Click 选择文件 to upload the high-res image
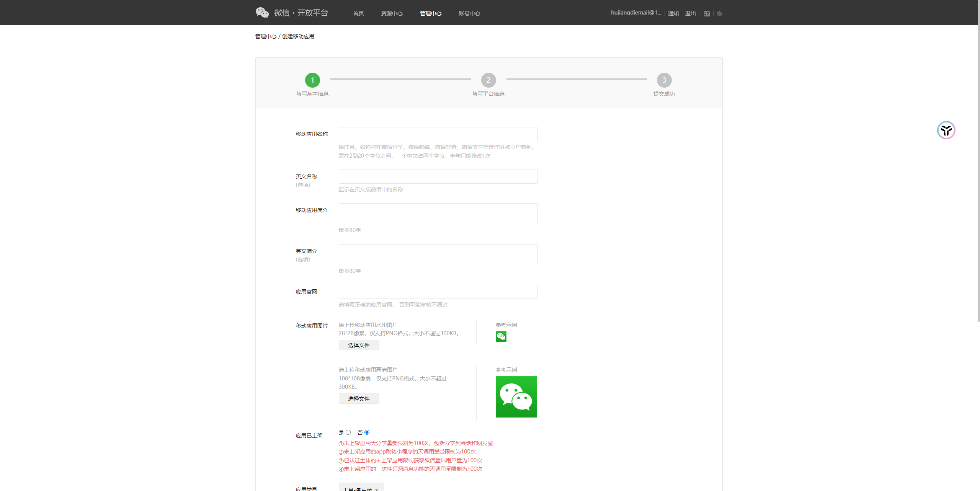Image resolution: width=980 pixels, height=491 pixels. point(358,398)
